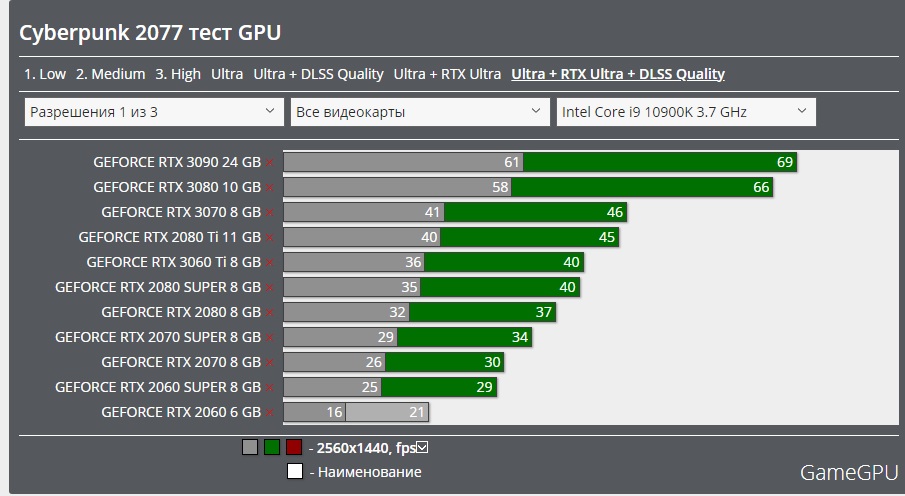
Task: Click the 3. High preset link
Action: pos(178,74)
